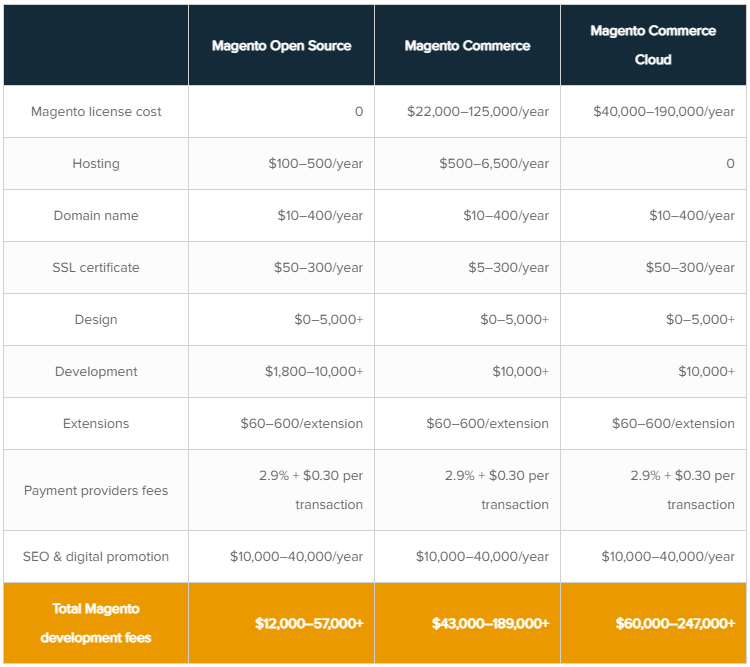Select the Extensions row label
This screenshot has width=750, height=667.
[96, 424]
